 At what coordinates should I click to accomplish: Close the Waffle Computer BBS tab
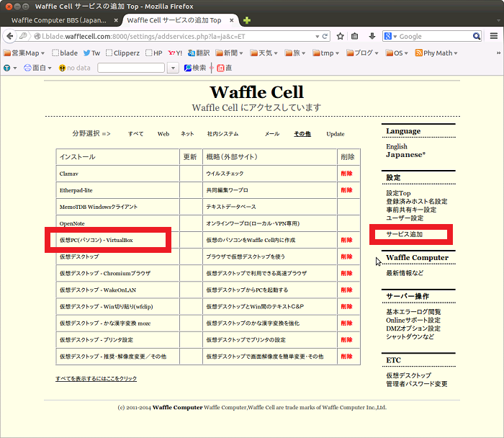(116, 20)
